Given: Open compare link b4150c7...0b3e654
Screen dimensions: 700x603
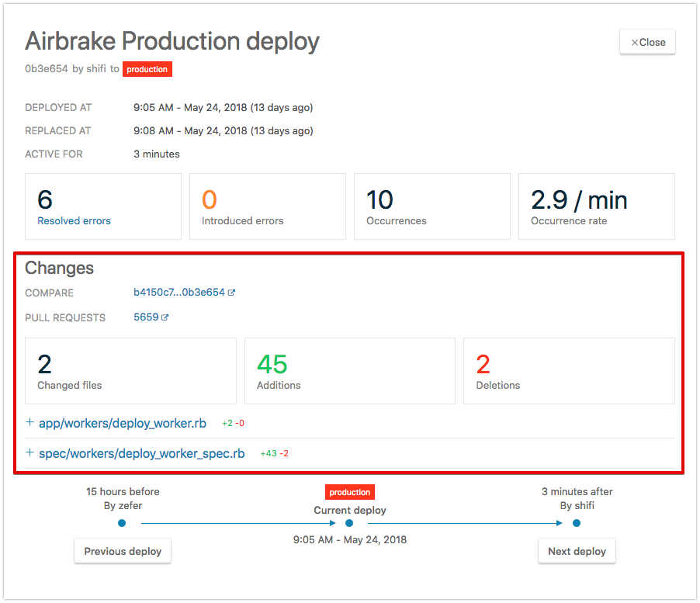Looking at the screenshot, I should [179, 293].
